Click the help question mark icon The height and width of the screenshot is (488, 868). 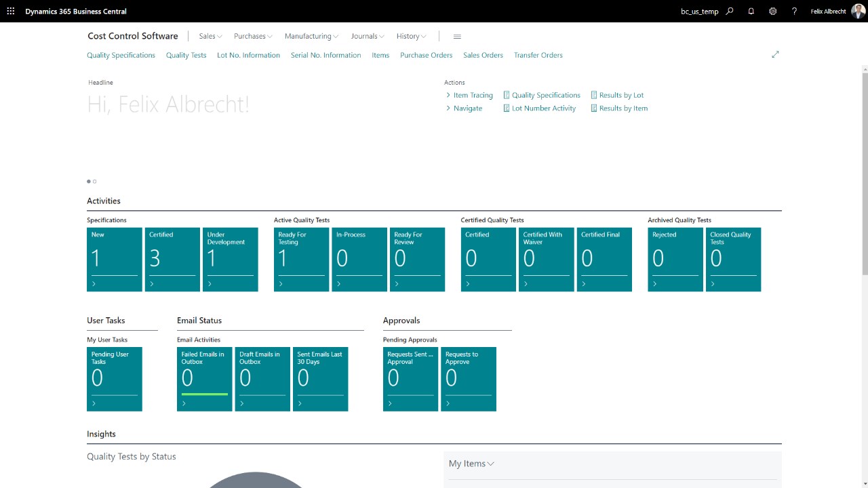coord(794,12)
